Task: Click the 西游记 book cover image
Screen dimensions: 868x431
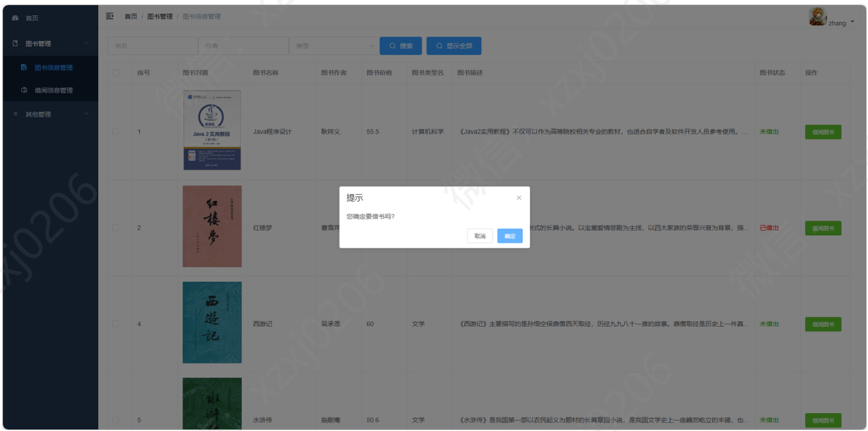Action: [212, 322]
